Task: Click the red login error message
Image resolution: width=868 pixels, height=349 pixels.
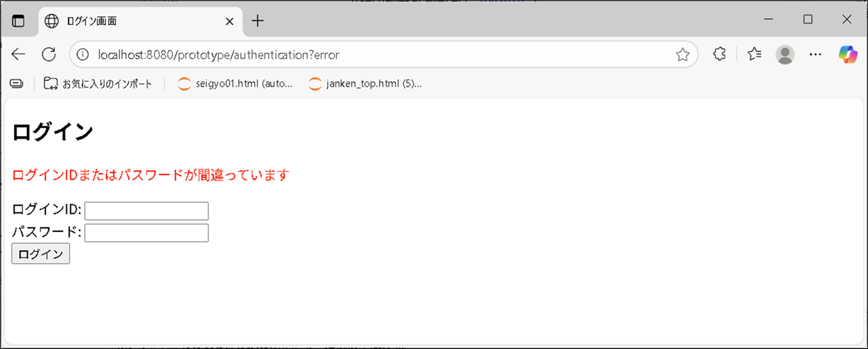Action: click(151, 175)
